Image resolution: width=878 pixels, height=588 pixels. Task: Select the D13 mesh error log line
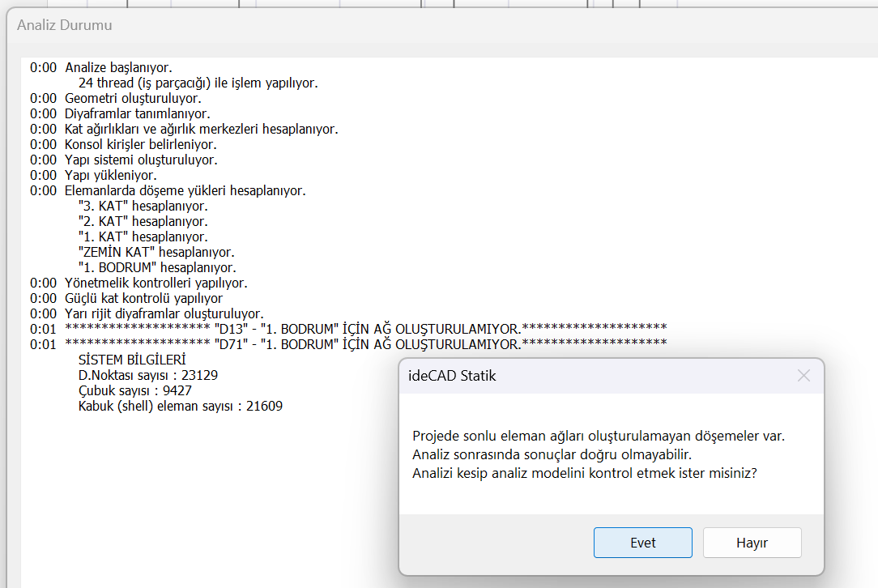click(x=364, y=329)
